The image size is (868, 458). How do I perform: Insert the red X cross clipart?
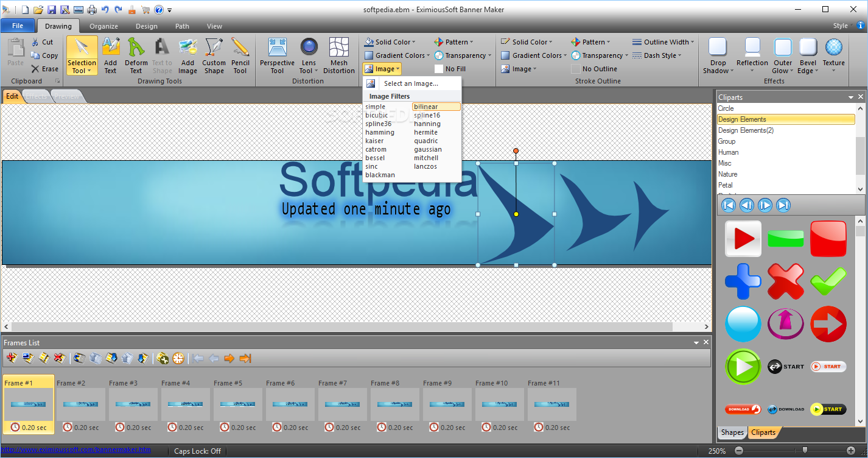[x=786, y=281]
